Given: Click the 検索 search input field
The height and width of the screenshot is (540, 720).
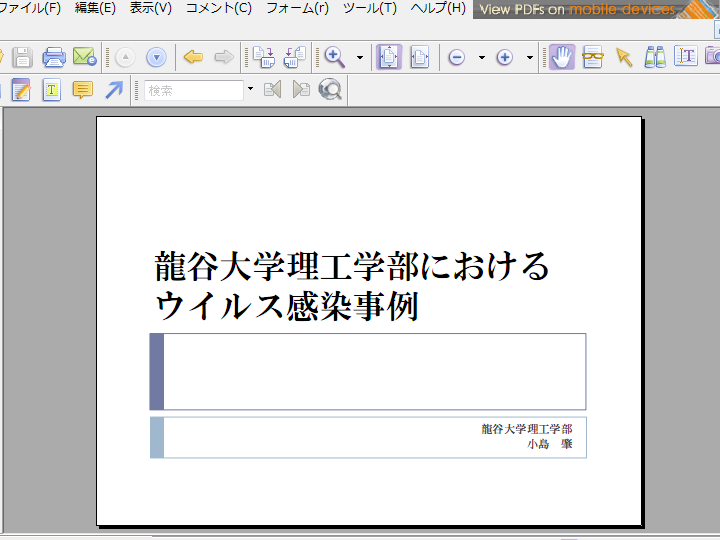Looking at the screenshot, I should 194,91.
